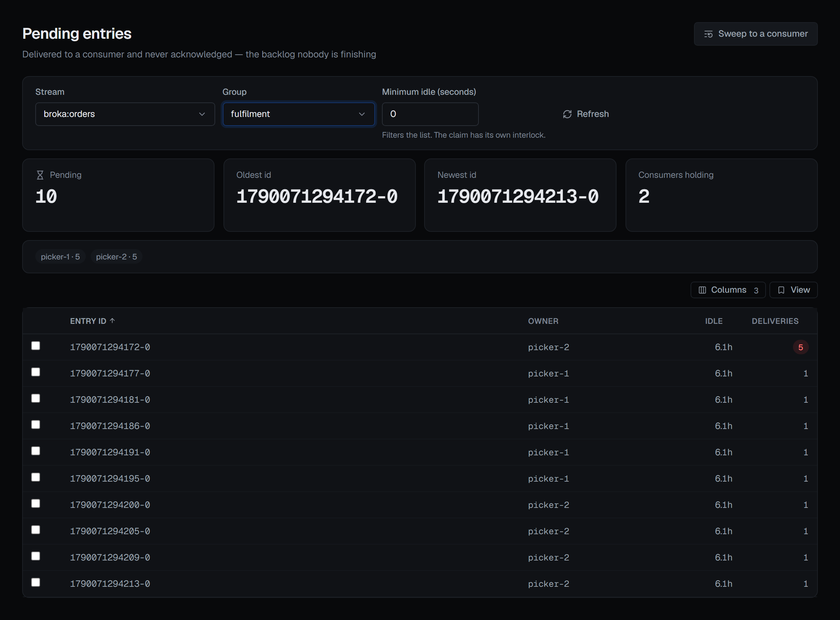This screenshot has height=620, width=840.
Task: Check the box for entry 1790071294200-0
Action: coord(36,503)
